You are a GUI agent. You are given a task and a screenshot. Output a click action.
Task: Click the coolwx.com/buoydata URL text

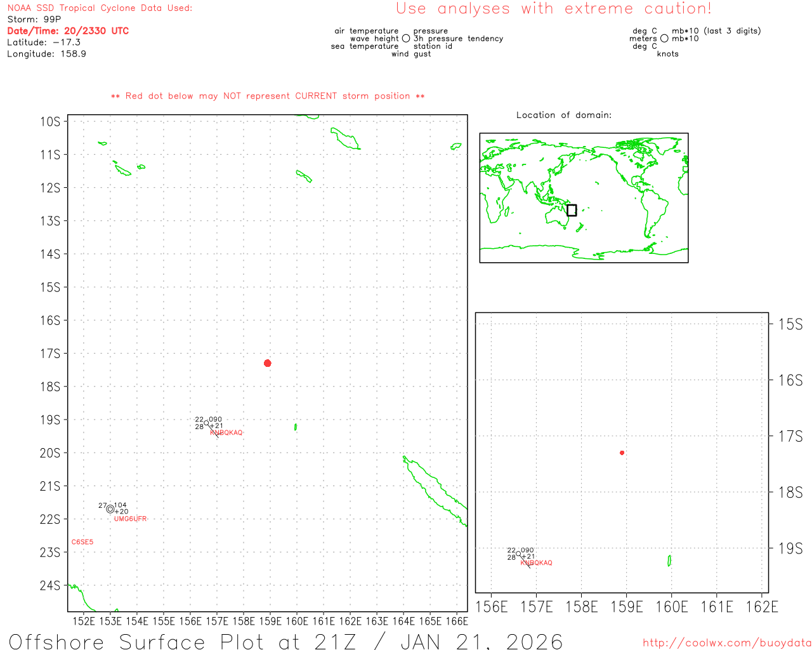[727, 643]
